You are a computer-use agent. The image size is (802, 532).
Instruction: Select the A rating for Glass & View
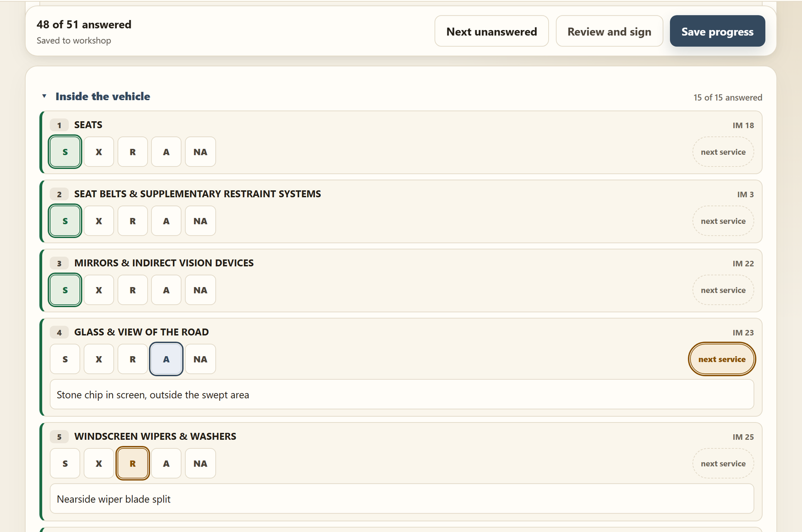(x=166, y=359)
